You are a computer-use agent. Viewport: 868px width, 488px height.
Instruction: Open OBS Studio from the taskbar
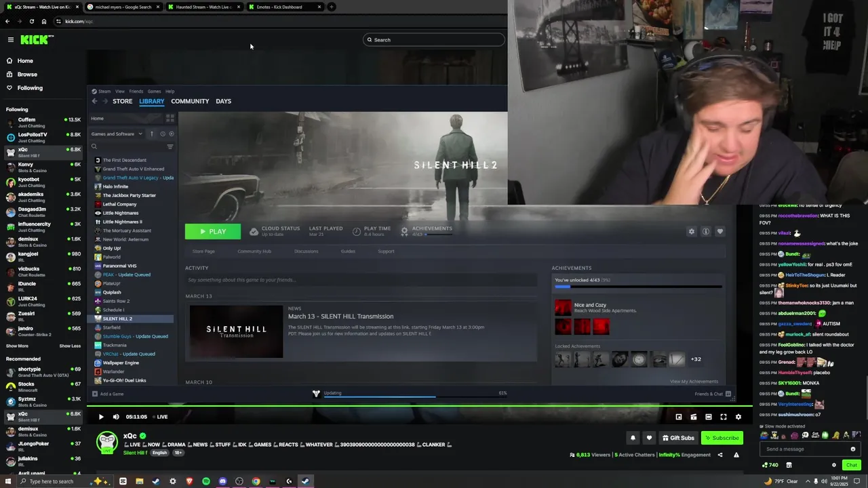239,481
